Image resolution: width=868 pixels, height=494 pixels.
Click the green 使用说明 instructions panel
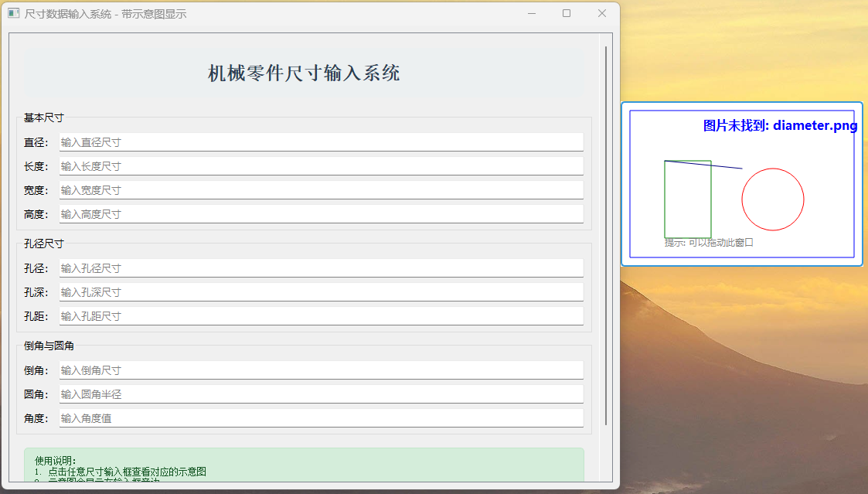click(305, 464)
